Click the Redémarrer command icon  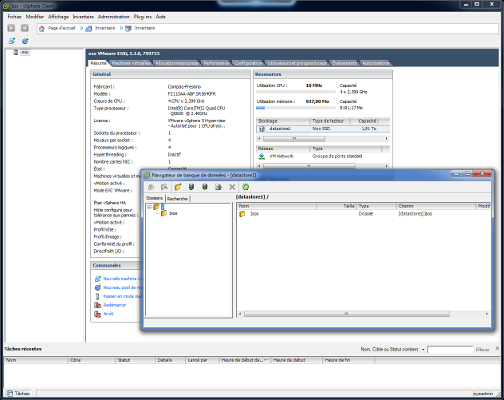click(x=97, y=305)
